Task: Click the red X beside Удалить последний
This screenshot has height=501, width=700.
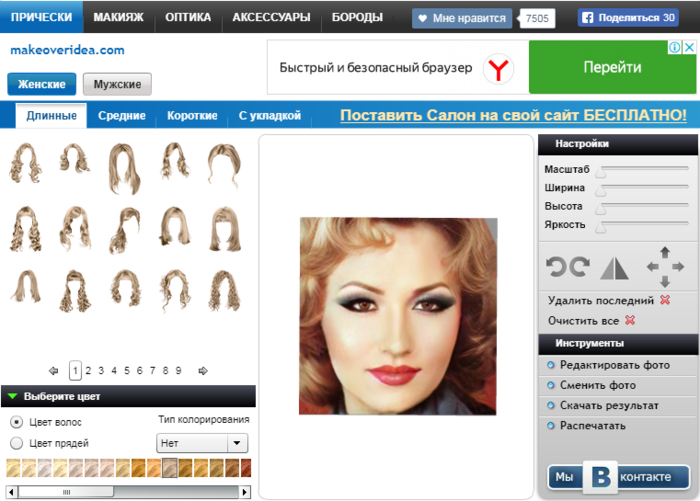Action: [x=665, y=300]
